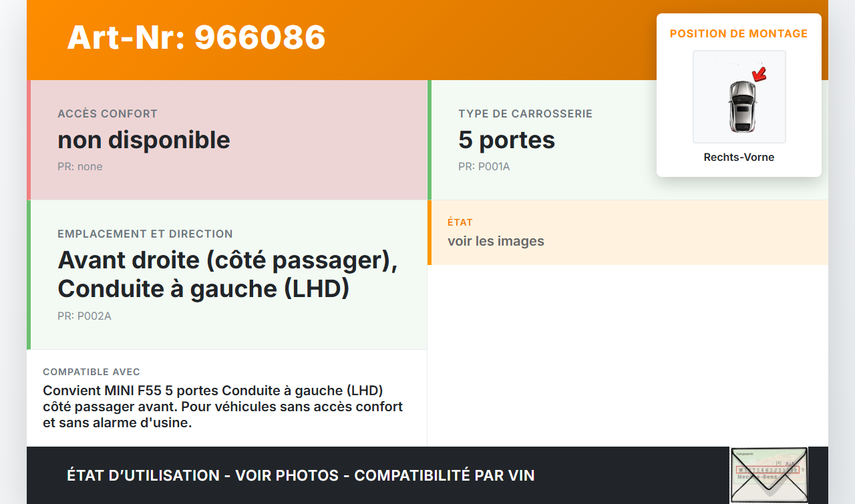Click the 'PR: P001A' code
Screen dimensions: 855x504
[484, 166]
